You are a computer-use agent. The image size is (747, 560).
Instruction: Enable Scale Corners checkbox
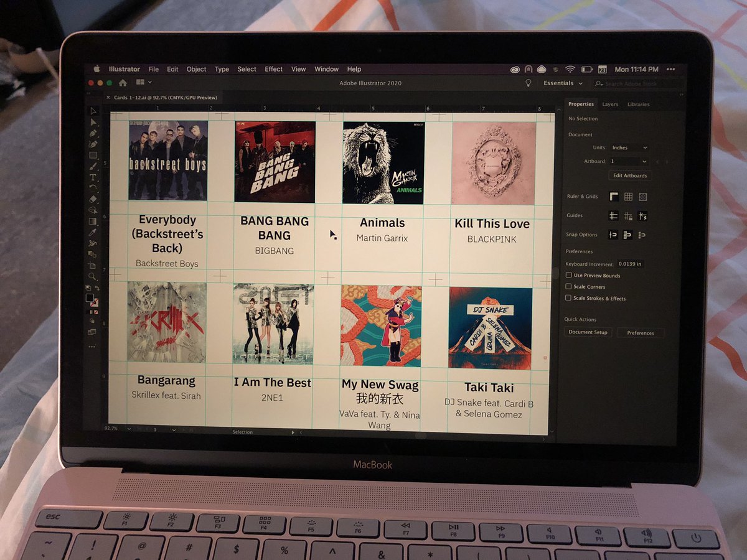(568, 286)
